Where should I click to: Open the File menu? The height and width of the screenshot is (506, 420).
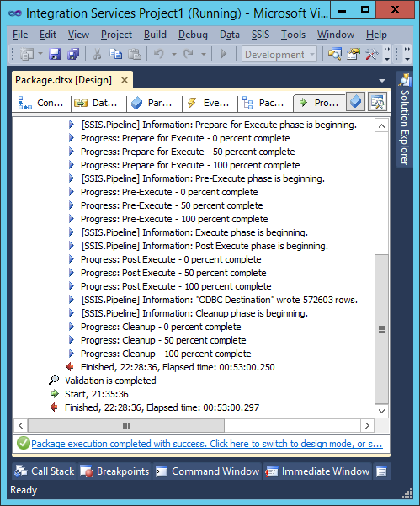(20, 35)
